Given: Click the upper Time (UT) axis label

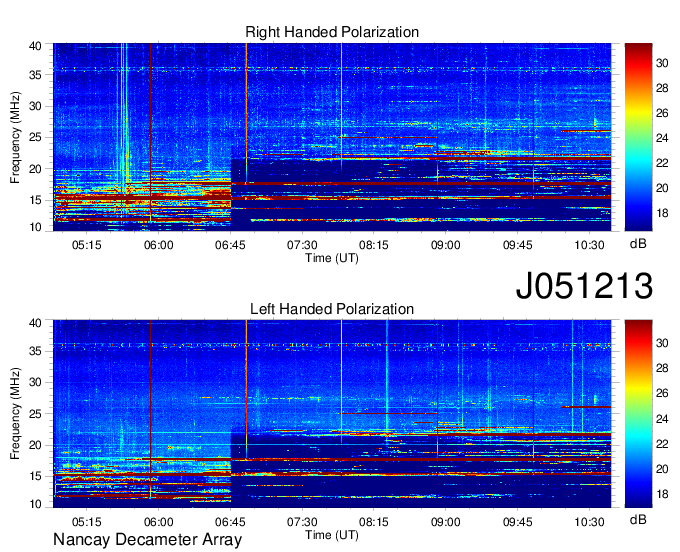Looking at the screenshot, I should (332, 258).
